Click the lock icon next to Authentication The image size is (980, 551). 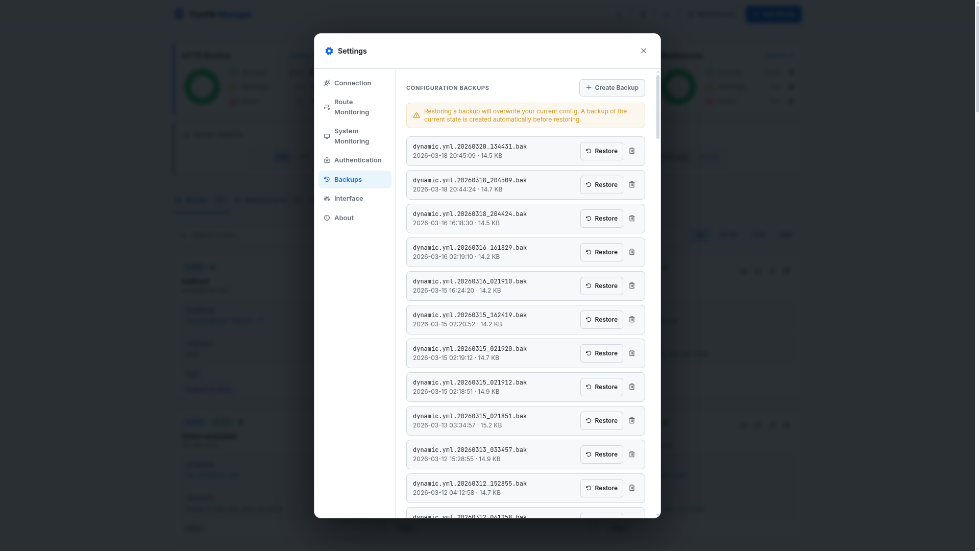coord(327,160)
